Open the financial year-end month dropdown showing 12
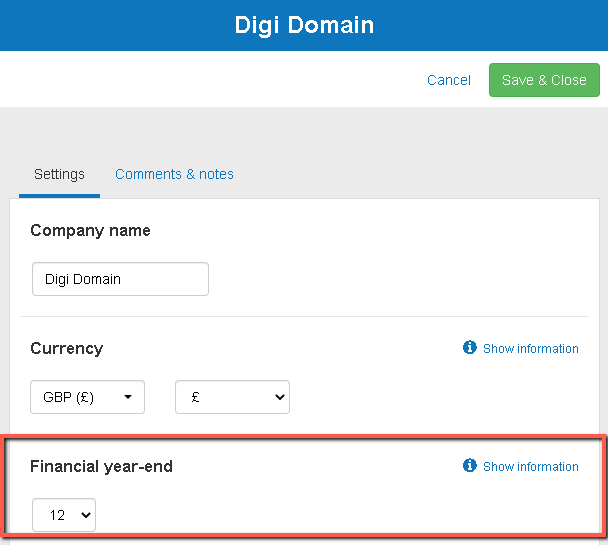 coord(64,515)
